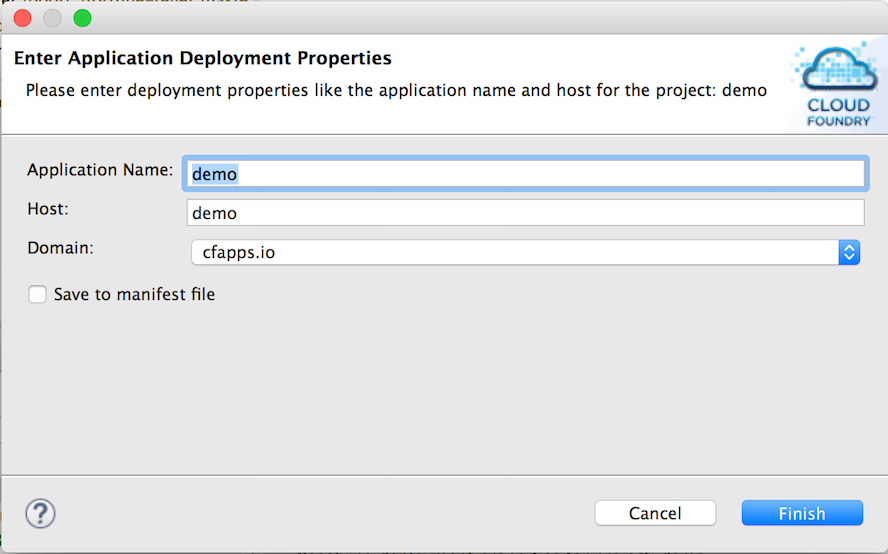Click inside the Host text field
The width and height of the screenshot is (888, 554).
[525, 212]
